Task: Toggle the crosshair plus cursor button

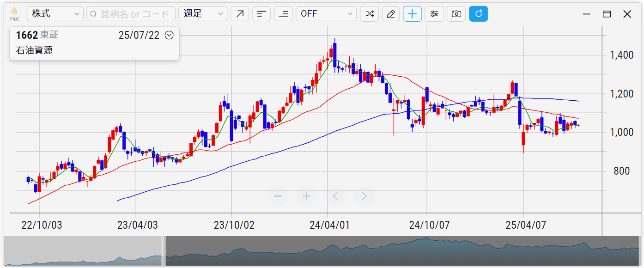Action: click(413, 14)
